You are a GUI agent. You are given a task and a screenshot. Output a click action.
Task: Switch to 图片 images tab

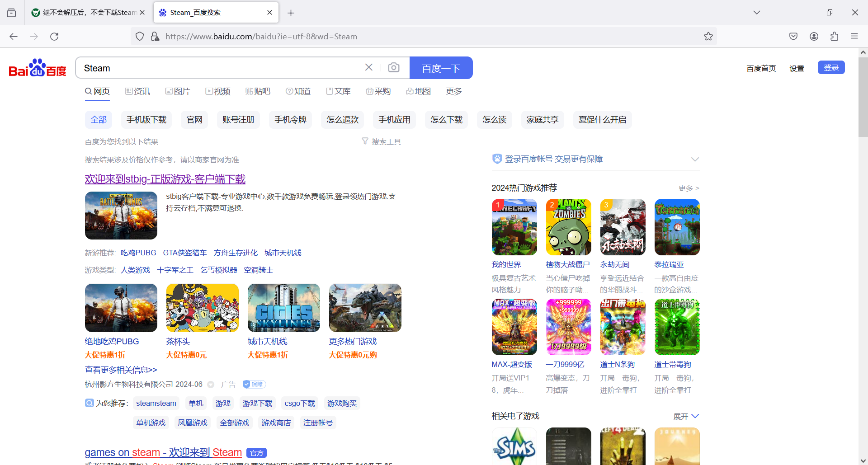pos(178,91)
